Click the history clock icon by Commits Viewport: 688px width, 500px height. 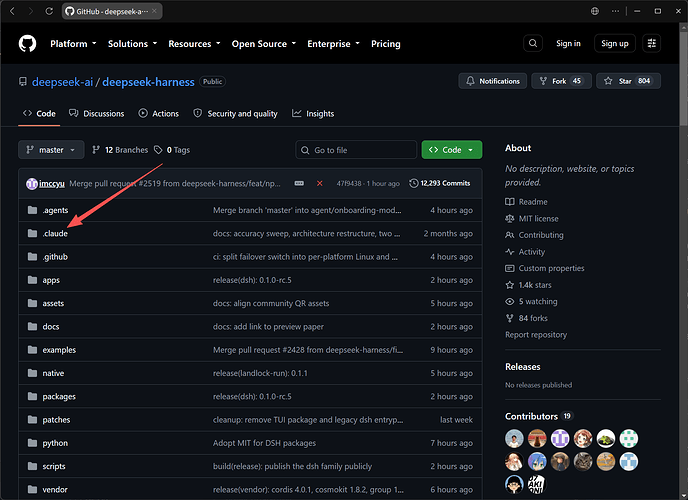pos(413,183)
